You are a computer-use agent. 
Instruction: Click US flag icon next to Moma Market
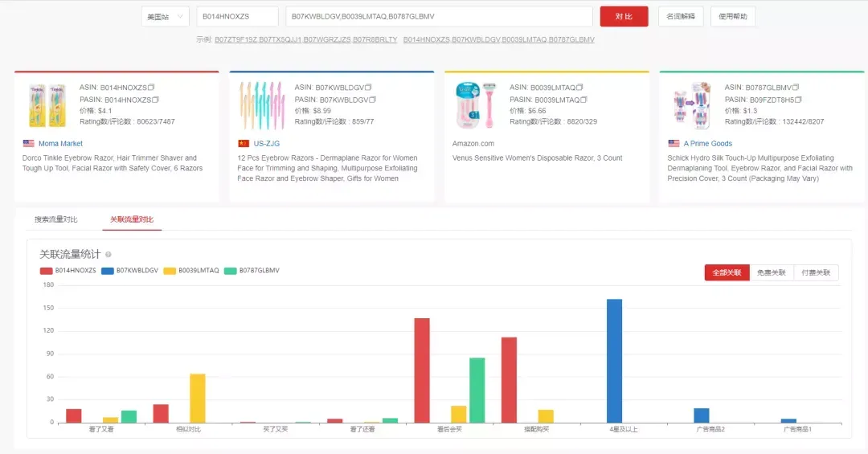[x=28, y=143]
